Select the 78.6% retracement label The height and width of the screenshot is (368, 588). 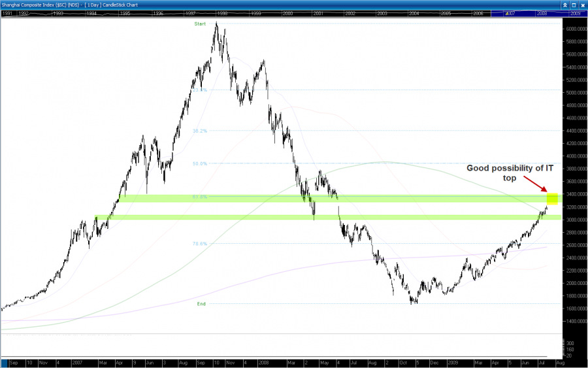click(x=200, y=244)
